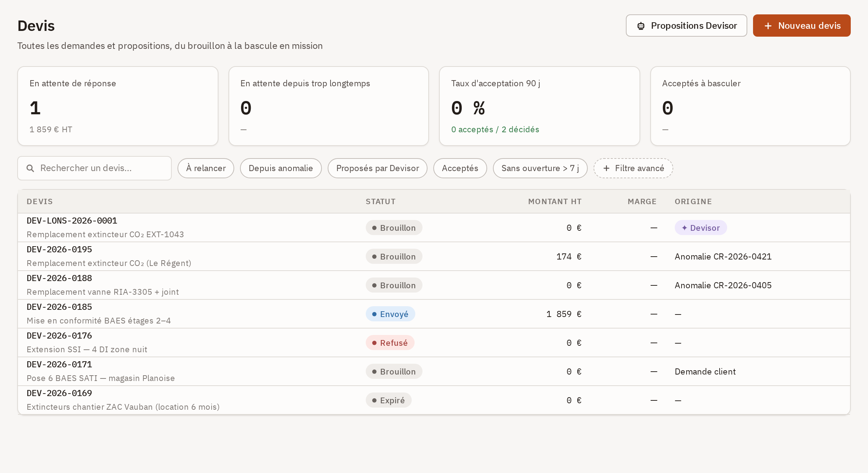Open quote DEV-LONS-2026-0001

72,221
